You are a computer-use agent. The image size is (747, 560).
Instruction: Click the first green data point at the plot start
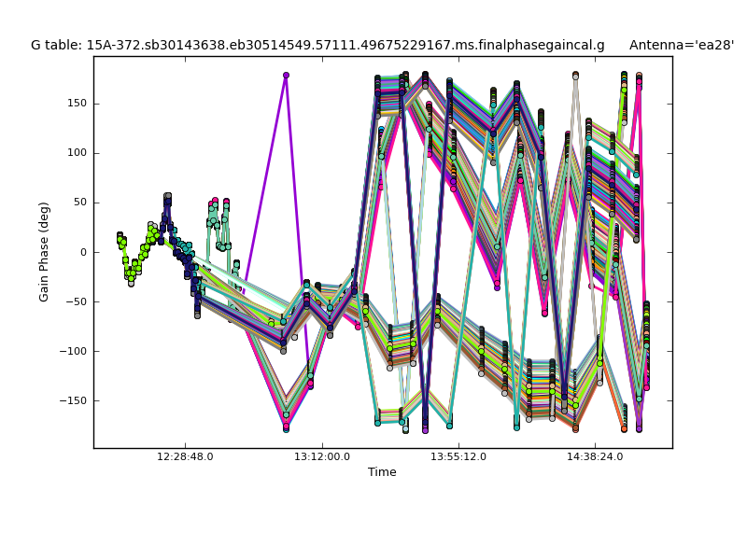(120, 236)
